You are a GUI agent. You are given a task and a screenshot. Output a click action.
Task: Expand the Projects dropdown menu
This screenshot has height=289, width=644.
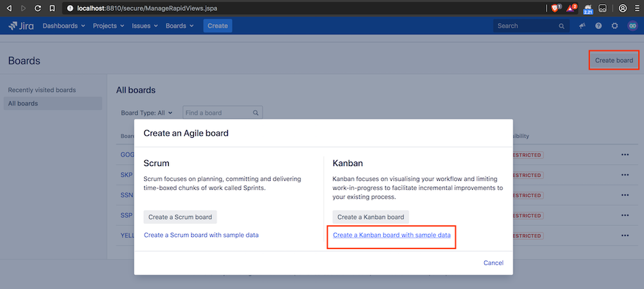pyautogui.click(x=108, y=26)
